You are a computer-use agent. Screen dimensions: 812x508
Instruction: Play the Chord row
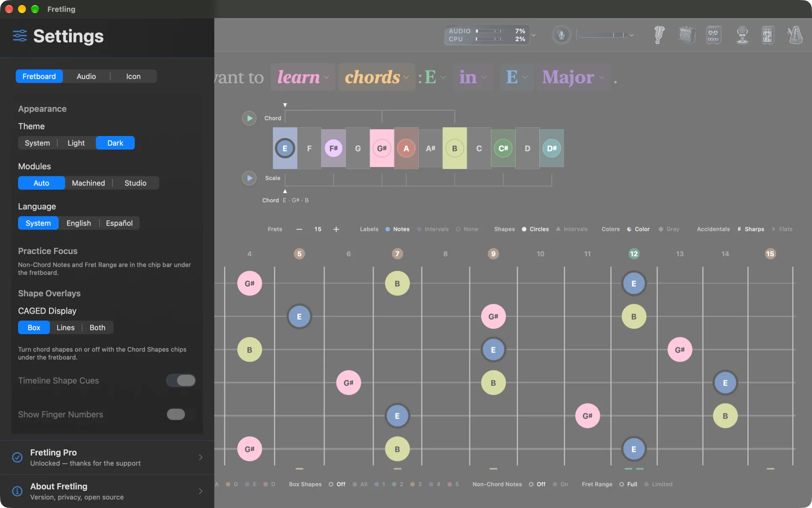[x=249, y=118]
